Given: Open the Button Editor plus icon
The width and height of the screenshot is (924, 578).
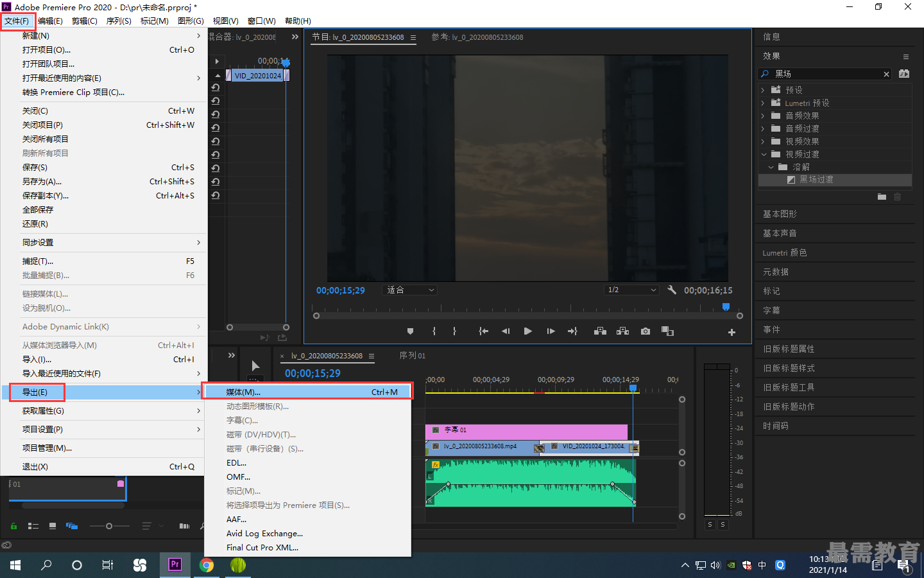Looking at the screenshot, I should (732, 332).
